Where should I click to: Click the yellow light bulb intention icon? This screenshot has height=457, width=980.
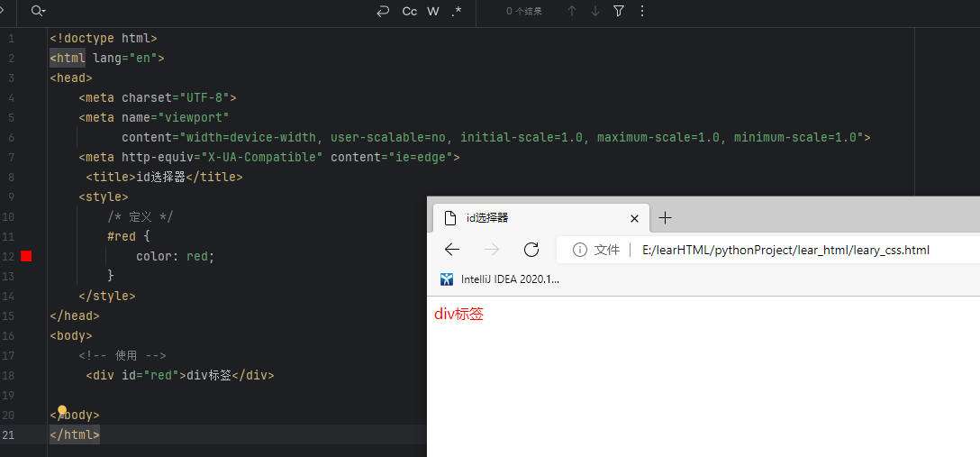coord(62,410)
